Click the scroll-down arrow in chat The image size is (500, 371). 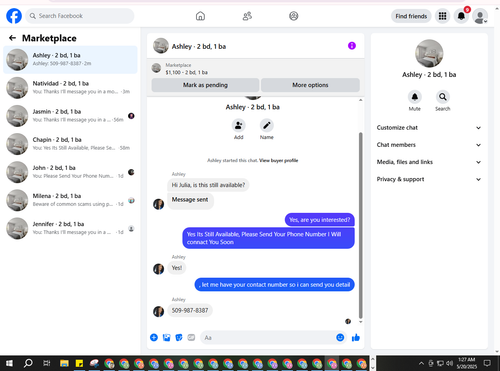[360, 322]
